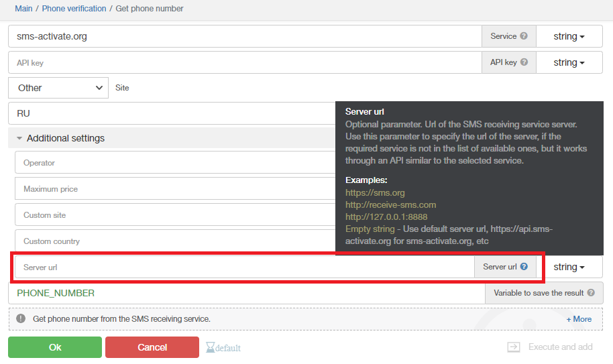Expand description with + More link

click(579, 319)
